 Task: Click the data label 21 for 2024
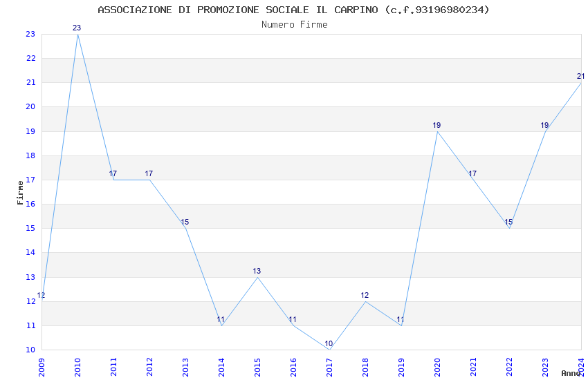tap(580, 77)
